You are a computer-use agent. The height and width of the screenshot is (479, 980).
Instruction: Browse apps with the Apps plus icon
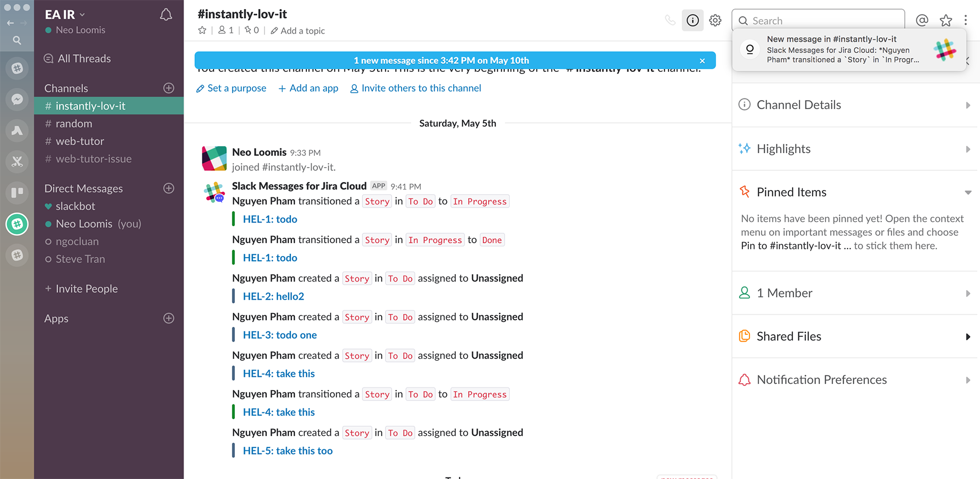click(169, 318)
